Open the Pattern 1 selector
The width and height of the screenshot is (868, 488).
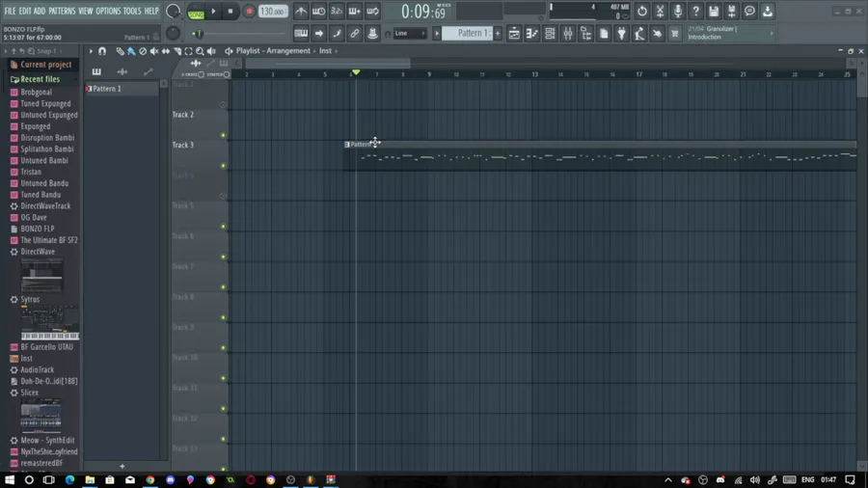469,33
